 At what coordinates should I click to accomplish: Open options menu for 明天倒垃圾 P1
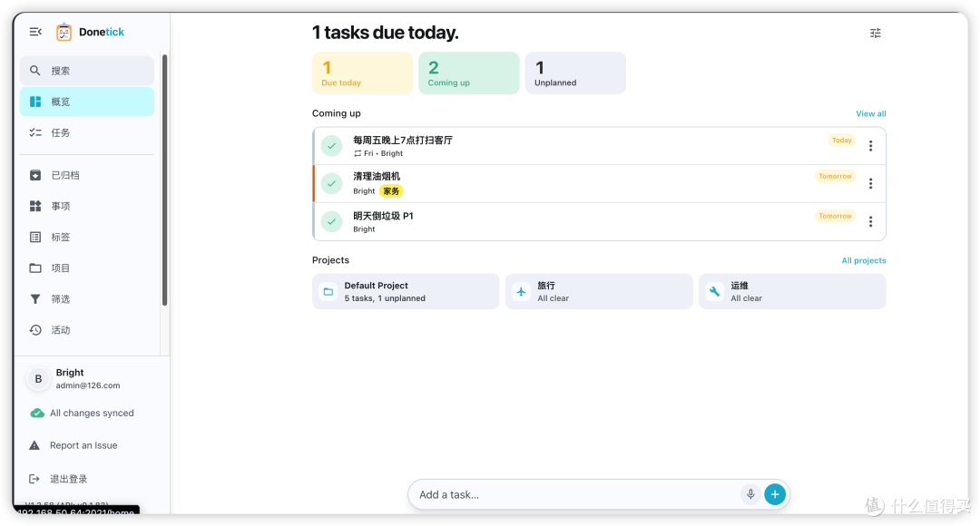pyautogui.click(x=870, y=222)
